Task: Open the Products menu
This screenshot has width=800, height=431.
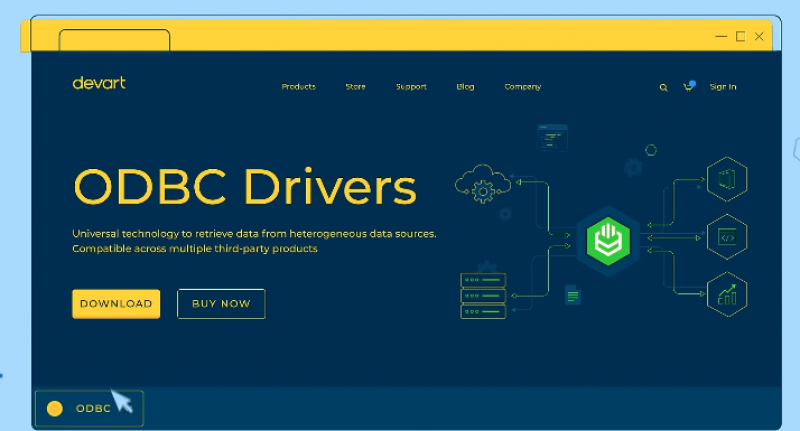Action: [x=298, y=87]
